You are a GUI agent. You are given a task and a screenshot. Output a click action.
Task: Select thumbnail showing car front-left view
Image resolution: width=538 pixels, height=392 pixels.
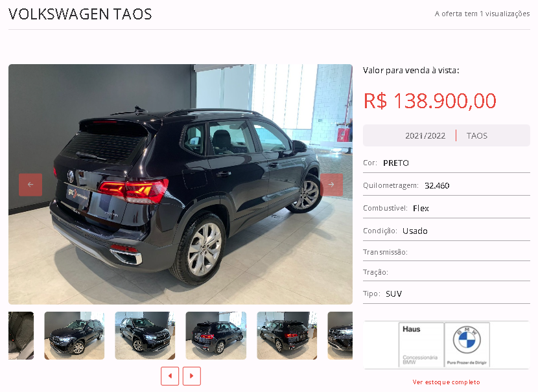click(75, 336)
